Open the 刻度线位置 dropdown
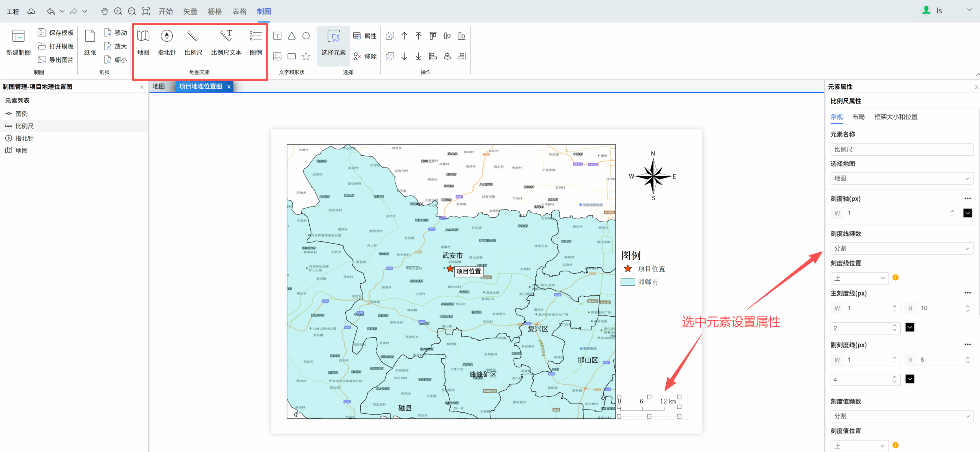 (x=859, y=278)
